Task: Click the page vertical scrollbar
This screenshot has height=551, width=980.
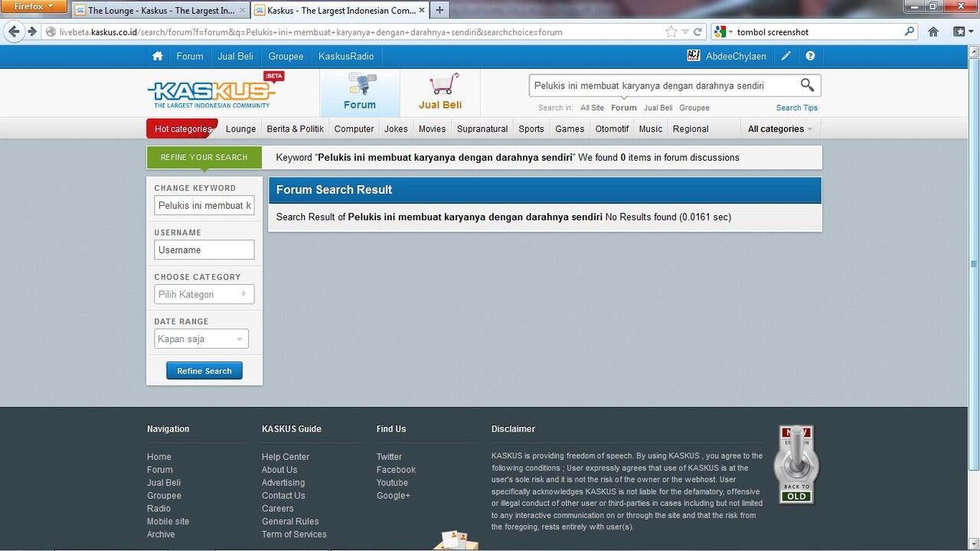Action: pyautogui.click(x=974, y=264)
